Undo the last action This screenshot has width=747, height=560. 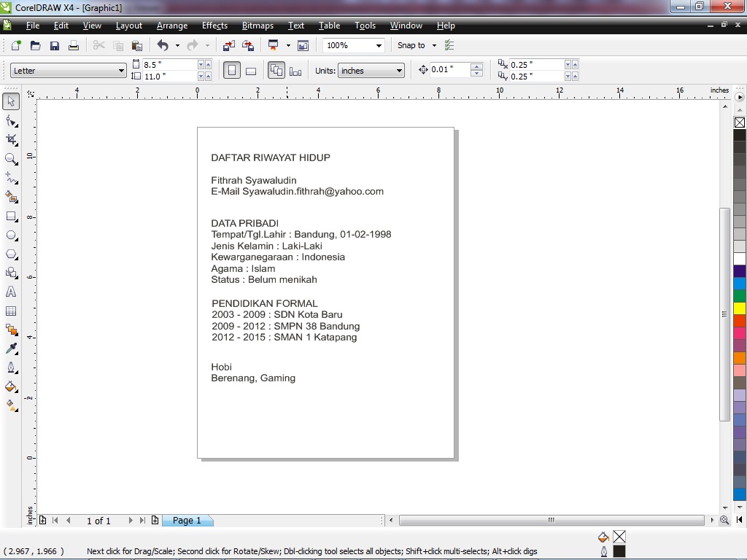163,45
